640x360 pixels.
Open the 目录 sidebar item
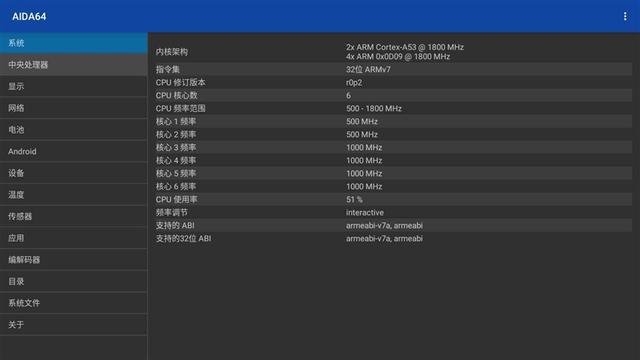73,281
